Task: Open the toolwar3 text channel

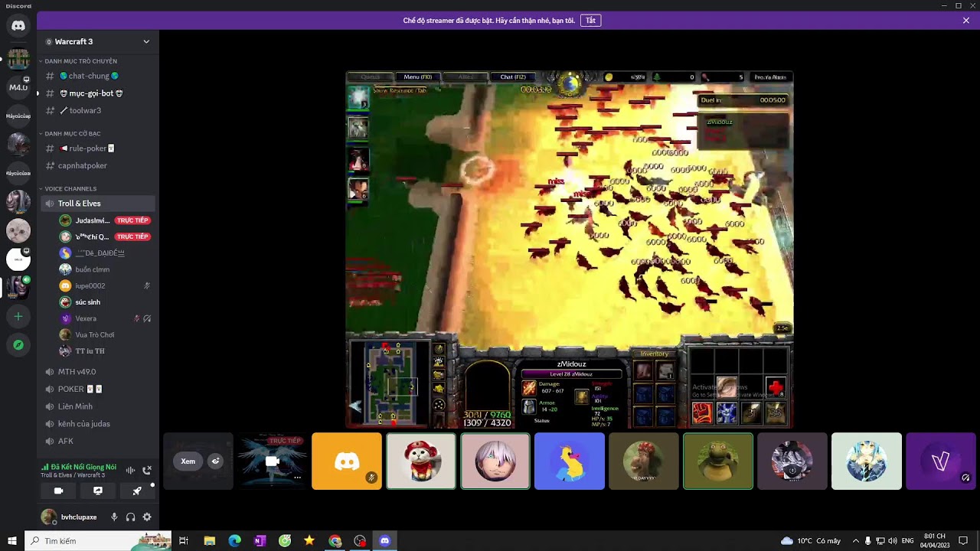Action: [x=98, y=110]
